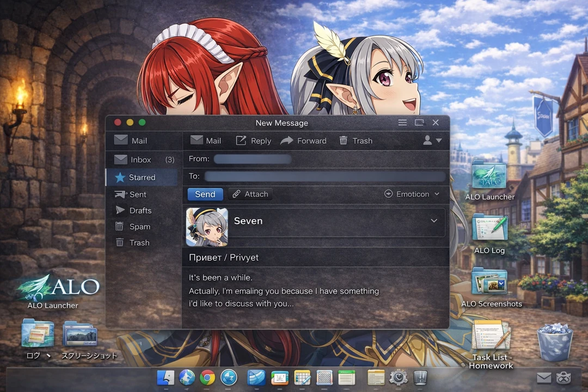Click the Forward arrow in toolbar
The height and width of the screenshot is (392, 588).
tap(287, 140)
